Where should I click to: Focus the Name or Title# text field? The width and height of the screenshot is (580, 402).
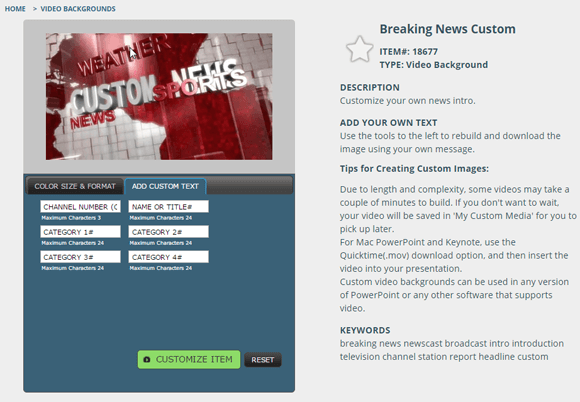click(168, 207)
